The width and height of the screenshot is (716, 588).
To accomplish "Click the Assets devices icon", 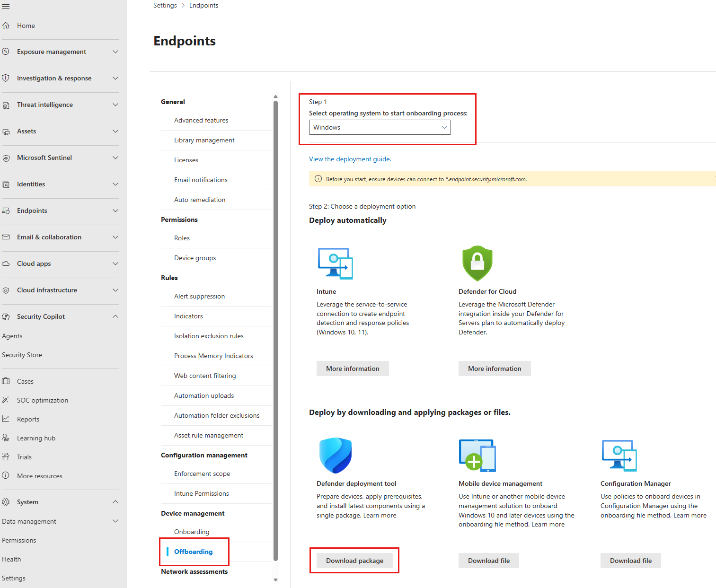I will (x=6, y=132).
